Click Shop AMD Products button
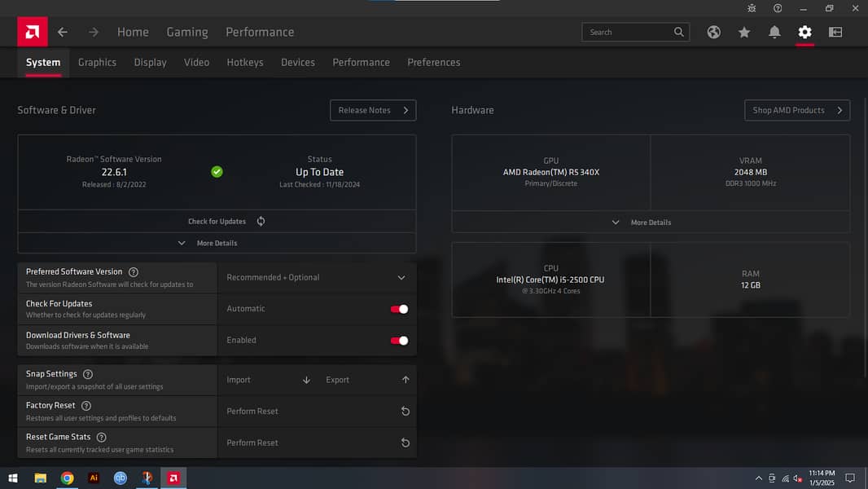Viewport: 868px width, 489px height. 797,110
